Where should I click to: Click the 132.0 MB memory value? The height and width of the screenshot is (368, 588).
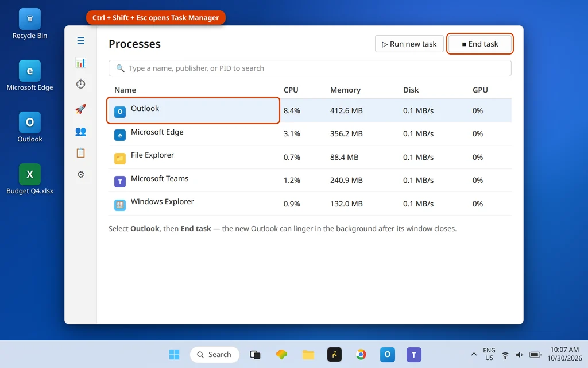[x=346, y=204]
